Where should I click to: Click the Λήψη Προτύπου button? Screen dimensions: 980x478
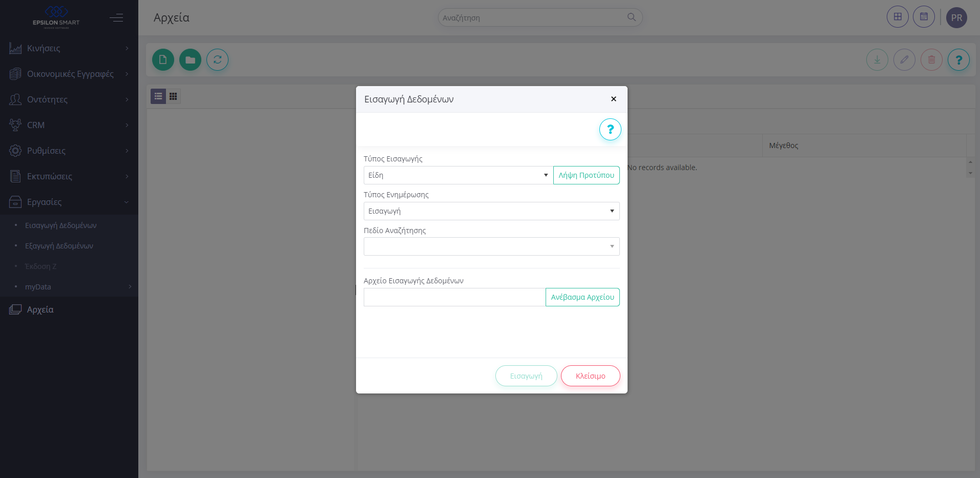pyautogui.click(x=586, y=175)
